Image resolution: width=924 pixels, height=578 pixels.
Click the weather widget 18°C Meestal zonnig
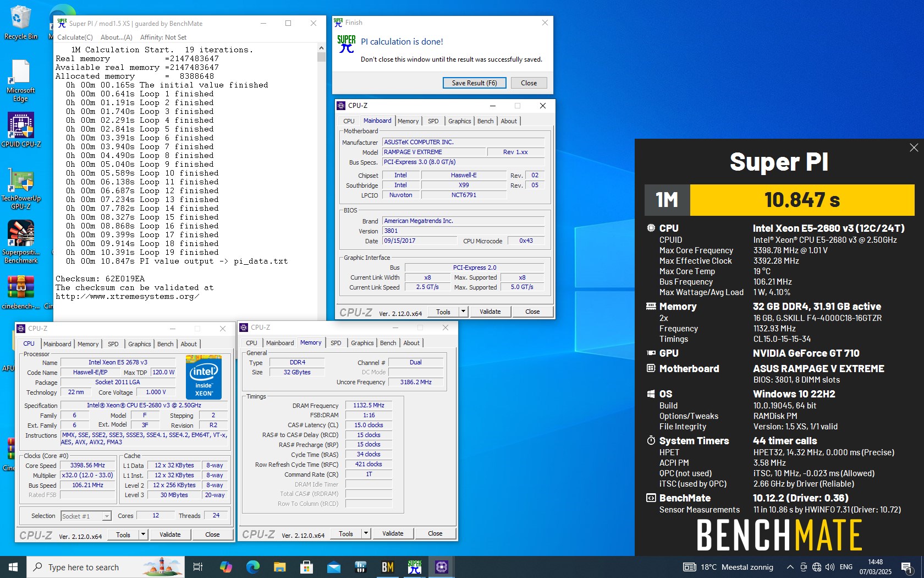728,567
